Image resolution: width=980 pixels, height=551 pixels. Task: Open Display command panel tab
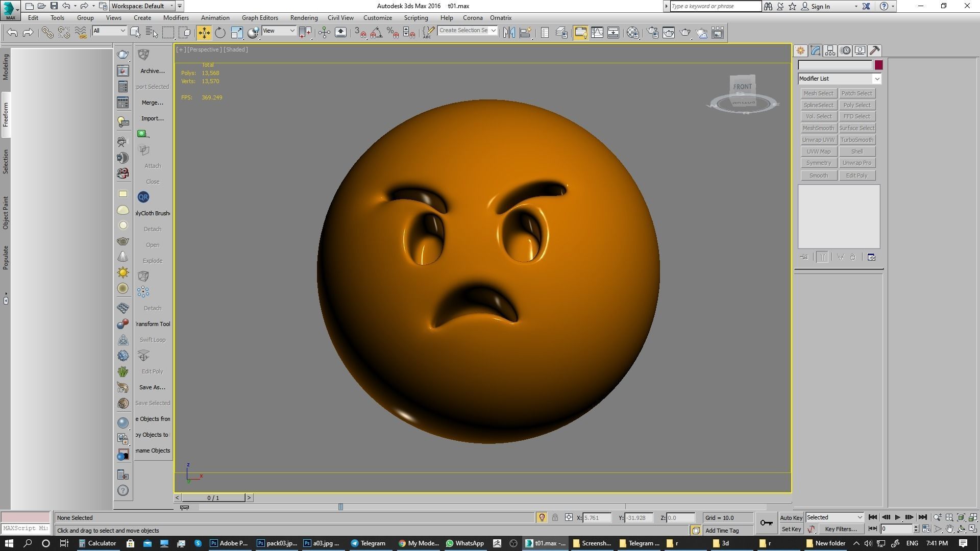pyautogui.click(x=860, y=51)
